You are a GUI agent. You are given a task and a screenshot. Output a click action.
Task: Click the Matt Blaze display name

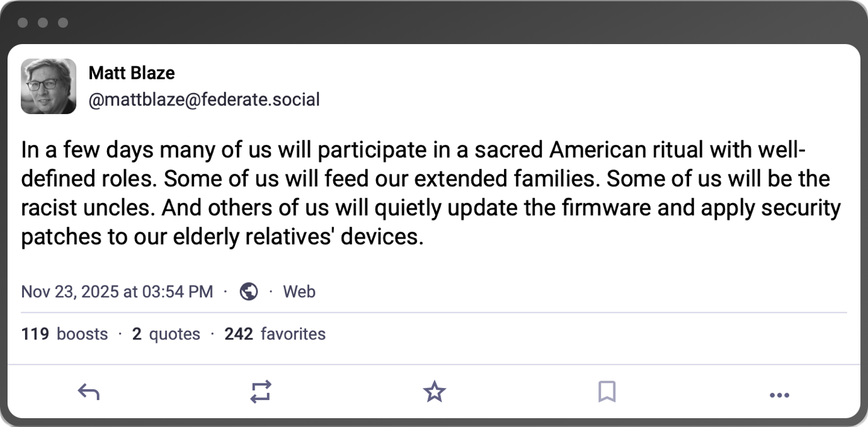tap(132, 73)
